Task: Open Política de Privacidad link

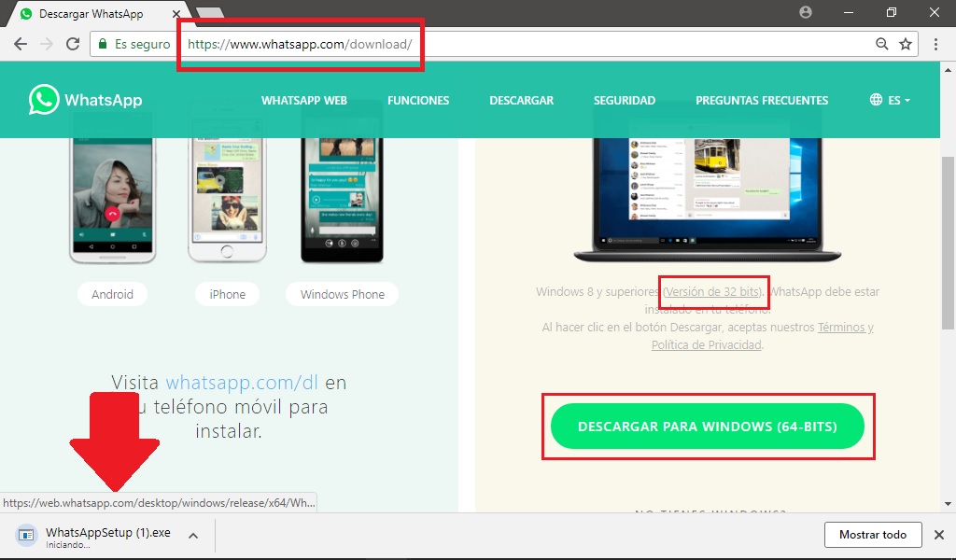Action: (706, 345)
